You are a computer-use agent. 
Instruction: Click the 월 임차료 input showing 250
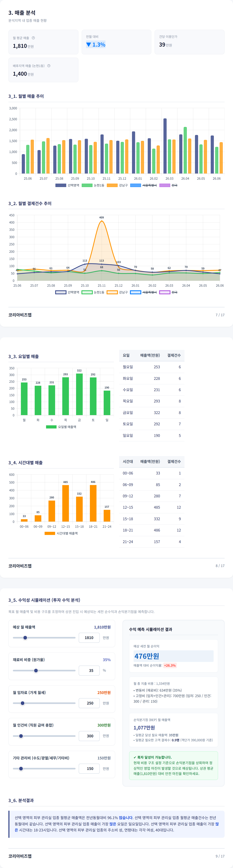pyautogui.click(x=89, y=703)
